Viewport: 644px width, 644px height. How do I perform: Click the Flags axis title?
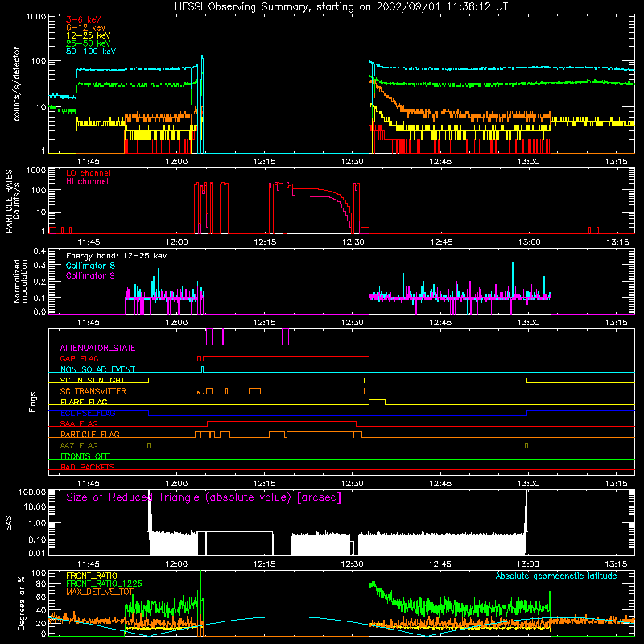[x=33, y=402]
